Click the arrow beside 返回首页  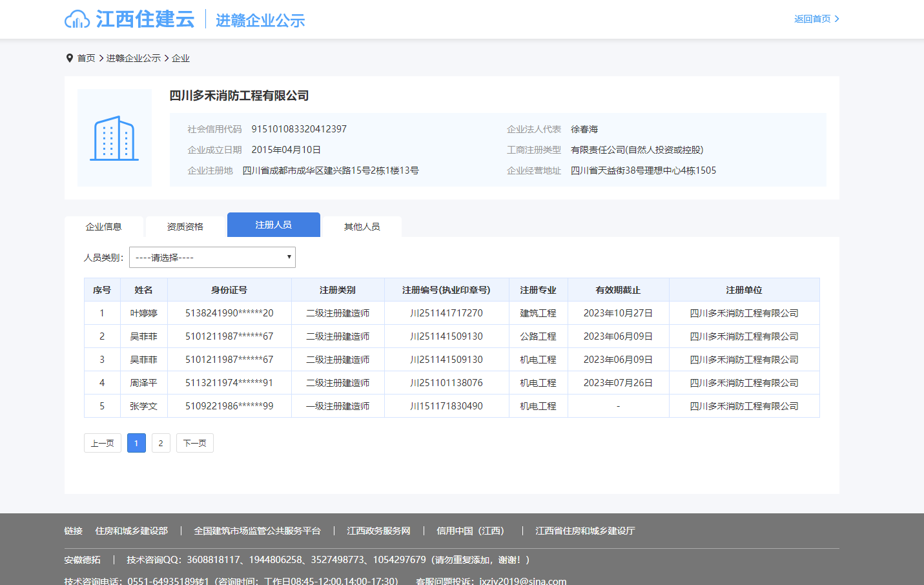pos(837,19)
